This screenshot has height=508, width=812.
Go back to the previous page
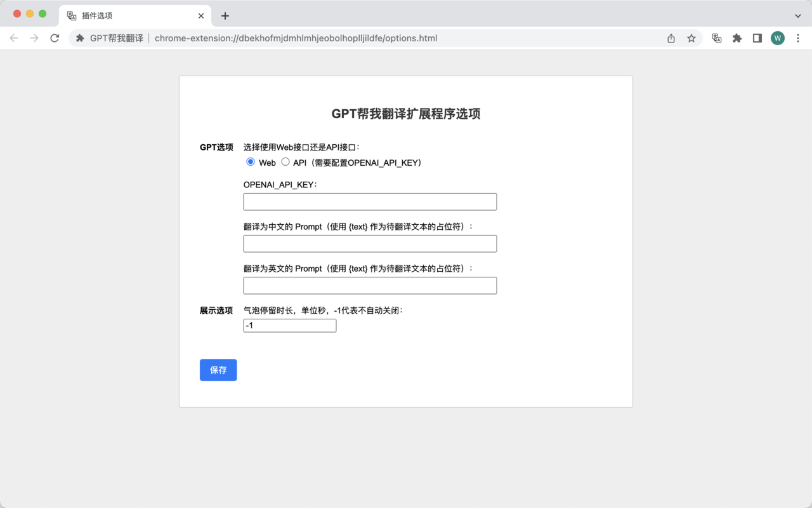point(14,38)
